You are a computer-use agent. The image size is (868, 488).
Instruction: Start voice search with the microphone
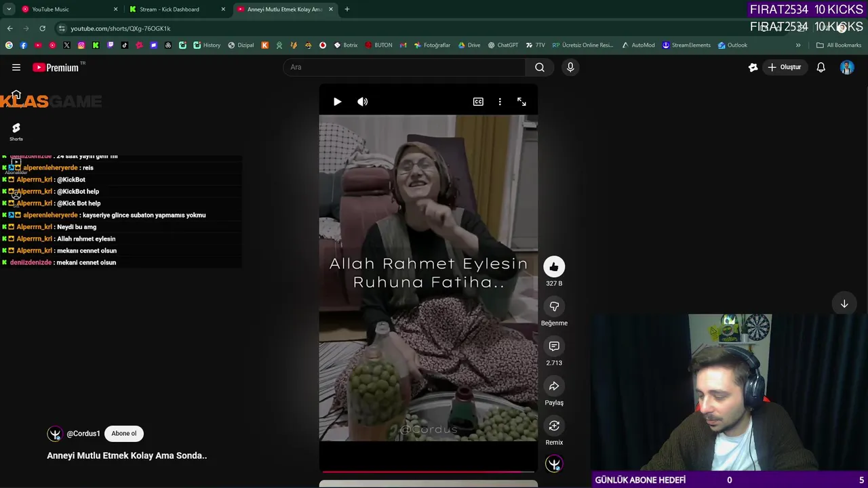pos(570,67)
